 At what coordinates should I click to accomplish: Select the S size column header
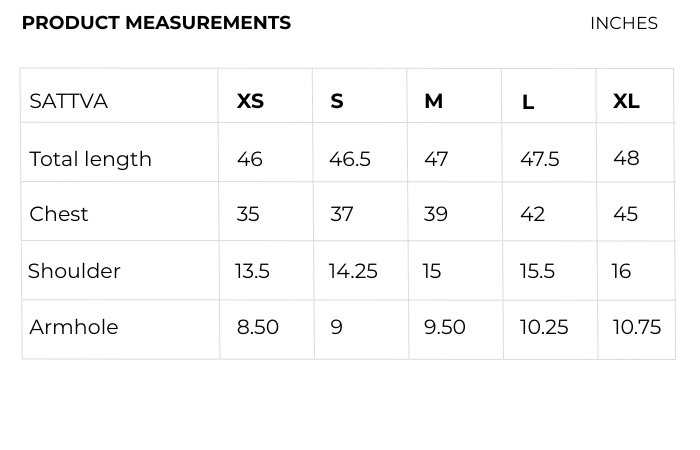coord(337,101)
